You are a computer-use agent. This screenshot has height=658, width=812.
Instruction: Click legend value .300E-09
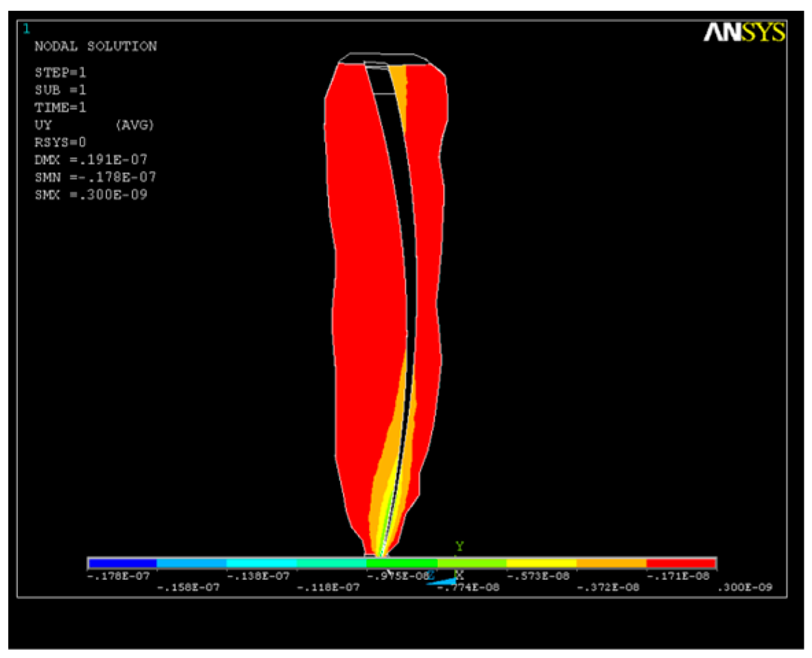(x=745, y=587)
